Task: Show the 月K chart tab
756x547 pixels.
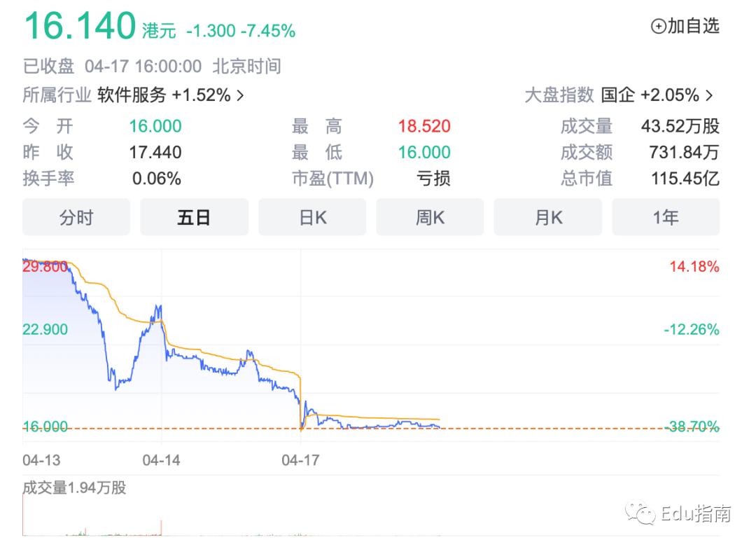Action: click(547, 217)
